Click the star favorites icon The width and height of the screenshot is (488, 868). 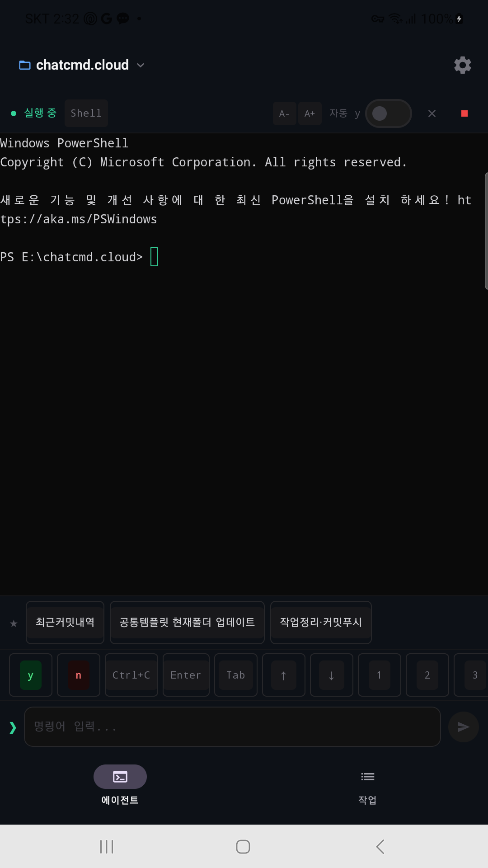pos(14,623)
